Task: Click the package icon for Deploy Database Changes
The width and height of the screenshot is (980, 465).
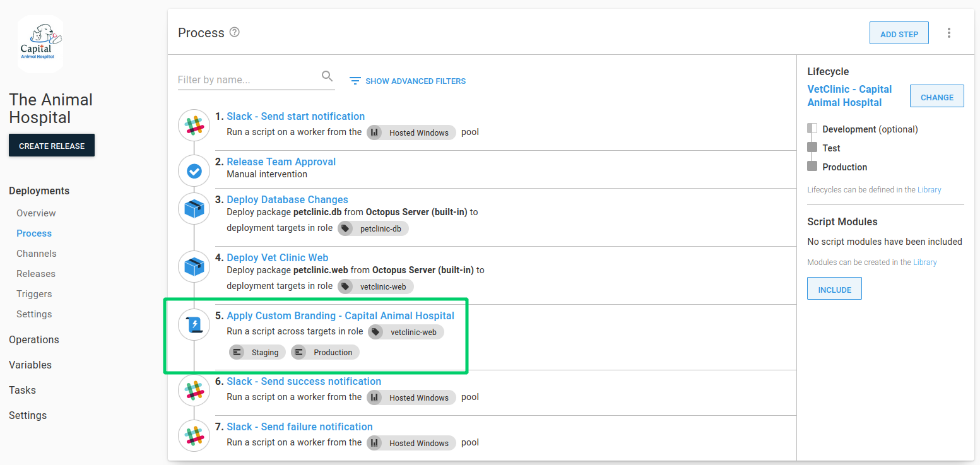Action: pyautogui.click(x=194, y=208)
